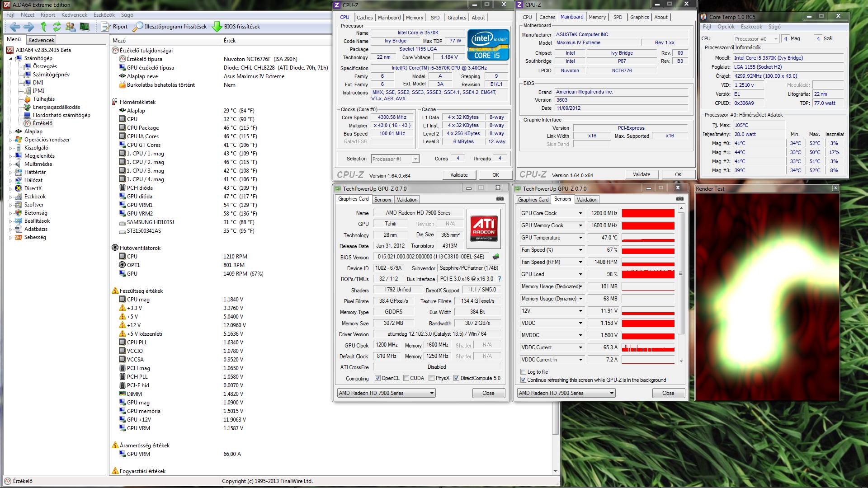Open the Opciók menu in Core Temp
This screenshot has height=488, width=868.
pos(726,27)
